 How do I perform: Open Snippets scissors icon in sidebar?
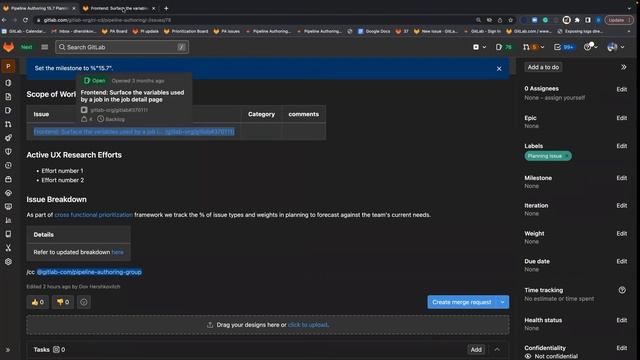(8, 248)
